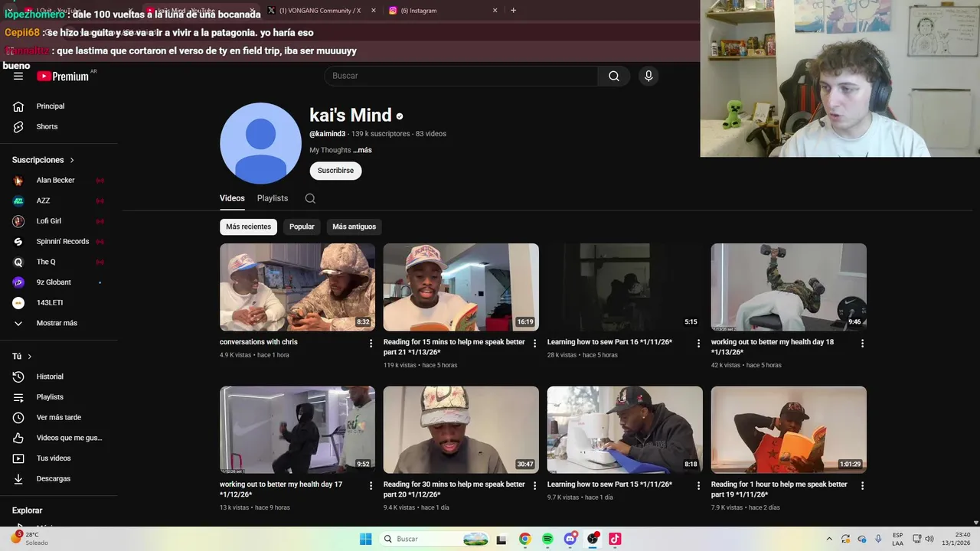980x551 pixels.
Task: Open the YouTube hamburger guide menu
Action: tap(18, 76)
